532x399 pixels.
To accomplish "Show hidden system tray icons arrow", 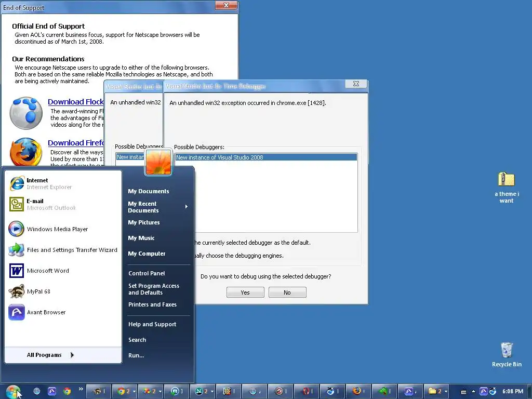I will [x=473, y=392].
